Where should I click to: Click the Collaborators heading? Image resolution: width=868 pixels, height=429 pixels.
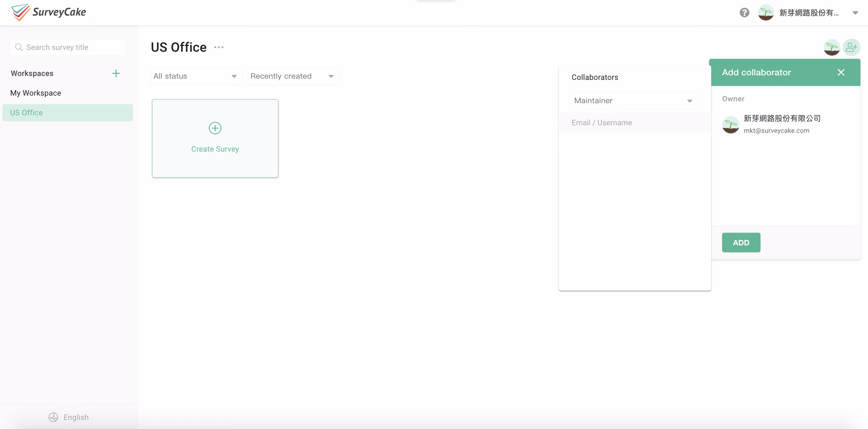(x=595, y=77)
